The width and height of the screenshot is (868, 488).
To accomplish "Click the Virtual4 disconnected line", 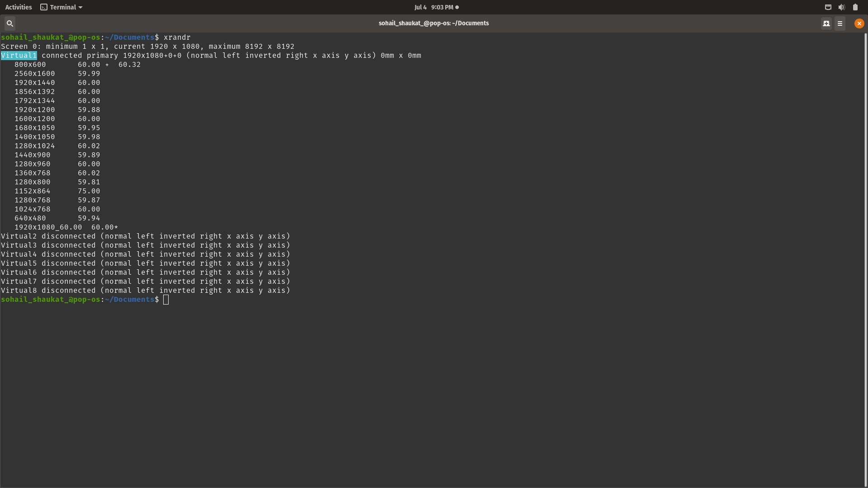I will click(x=146, y=254).
